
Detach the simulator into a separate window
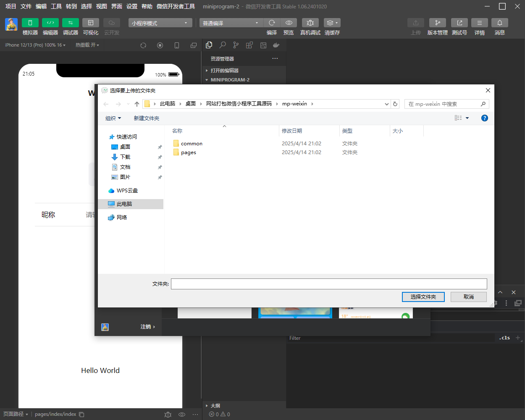(194, 45)
